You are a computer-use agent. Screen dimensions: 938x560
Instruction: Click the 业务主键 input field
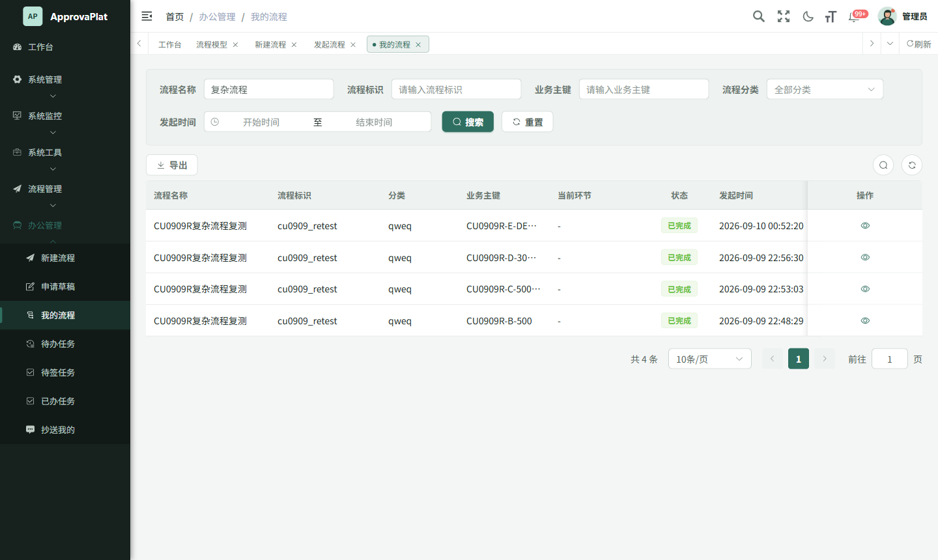[x=644, y=89]
